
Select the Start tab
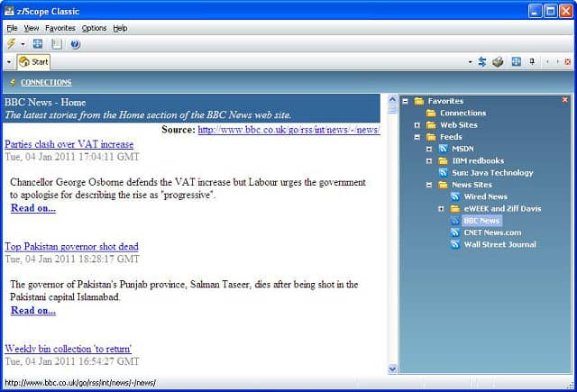pos(33,62)
